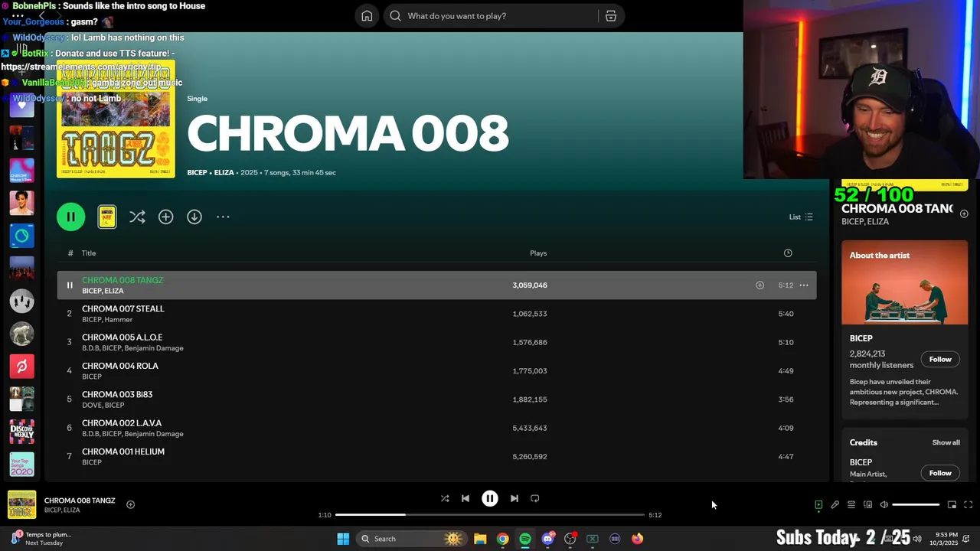Save CHROMA 008 to Your Library
Screen dimensions: 980x551
coord(165,217)
